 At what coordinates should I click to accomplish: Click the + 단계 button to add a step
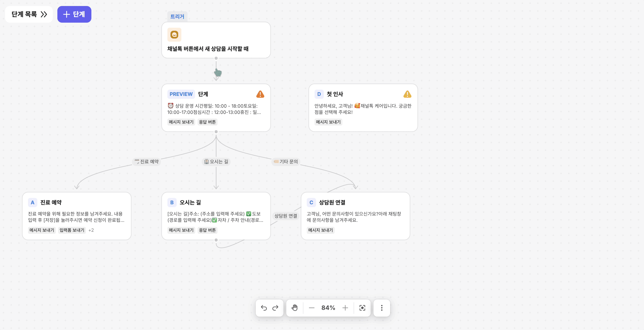(x=74, y=14)
